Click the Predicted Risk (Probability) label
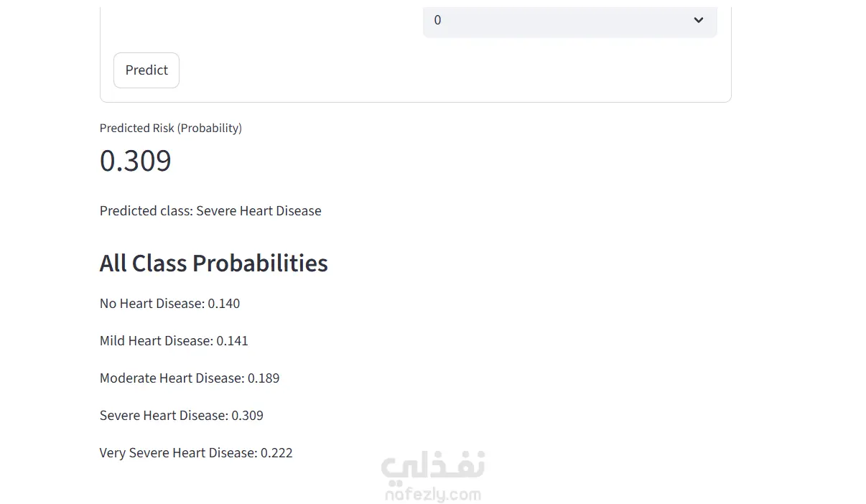Image resolution: width=866 pixels, height=504 pixels. pyautogui.click(x=171, y=128)
